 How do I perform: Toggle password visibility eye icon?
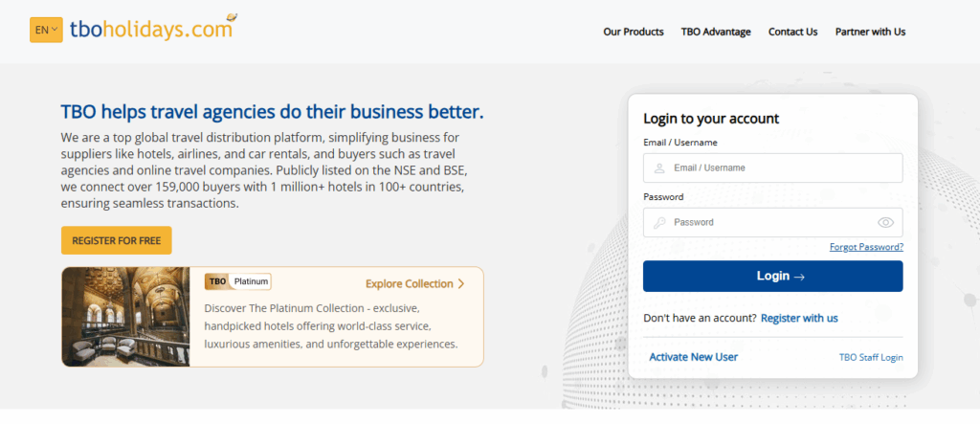point(885,223)
